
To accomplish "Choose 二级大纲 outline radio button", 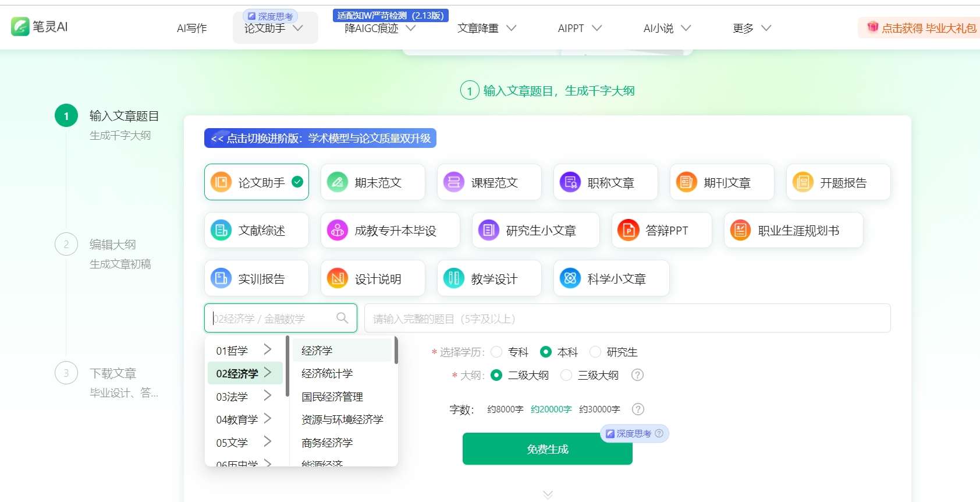I will [496, 375].
